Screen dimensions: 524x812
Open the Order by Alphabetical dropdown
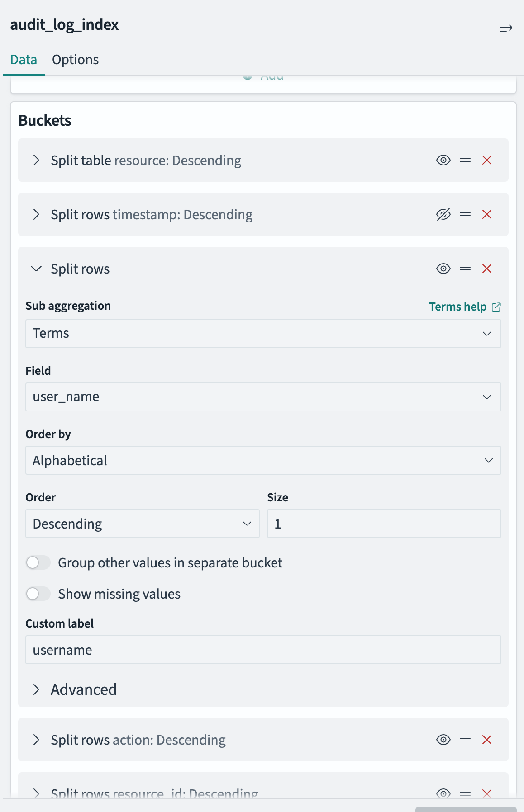263,460
